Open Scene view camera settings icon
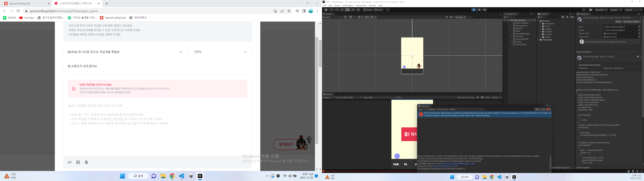This screenshot has width=644, height=181. click(452, 17)
